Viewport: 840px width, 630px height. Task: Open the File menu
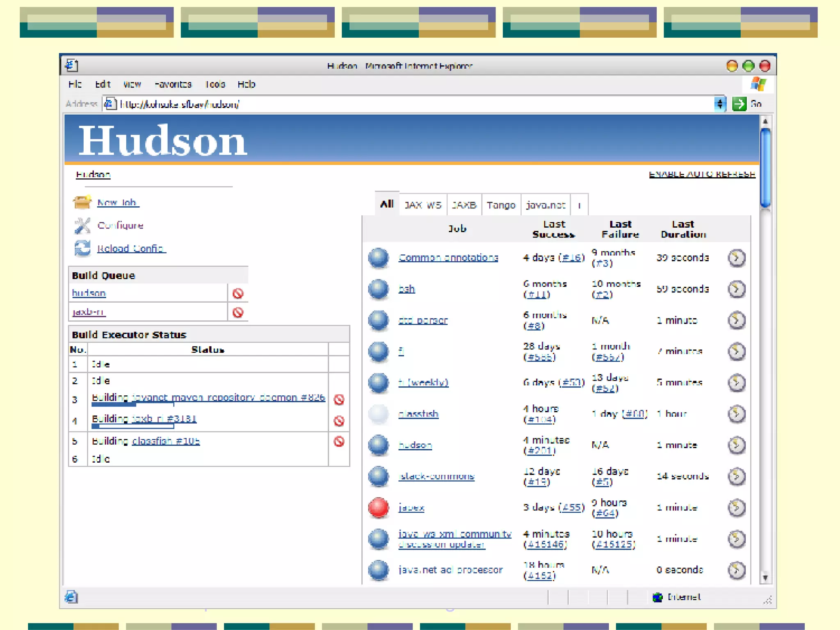click(75, 84)
